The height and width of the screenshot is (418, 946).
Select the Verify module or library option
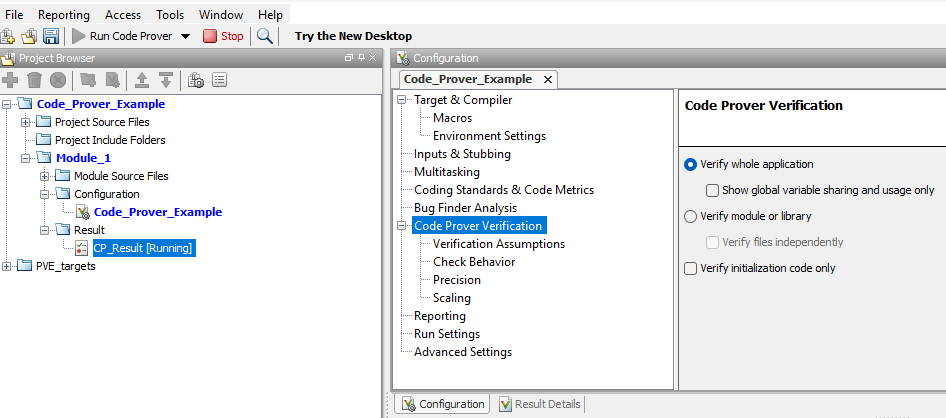click(x=690, y=216)
